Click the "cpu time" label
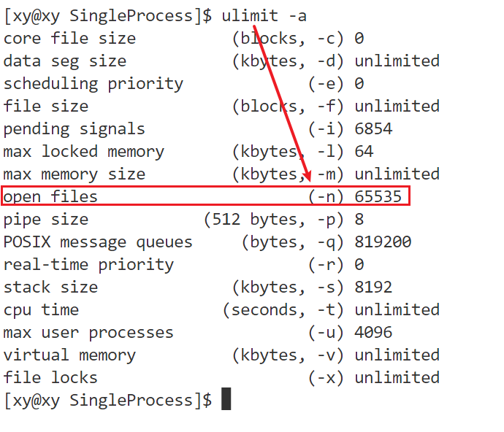 (41, 309)
